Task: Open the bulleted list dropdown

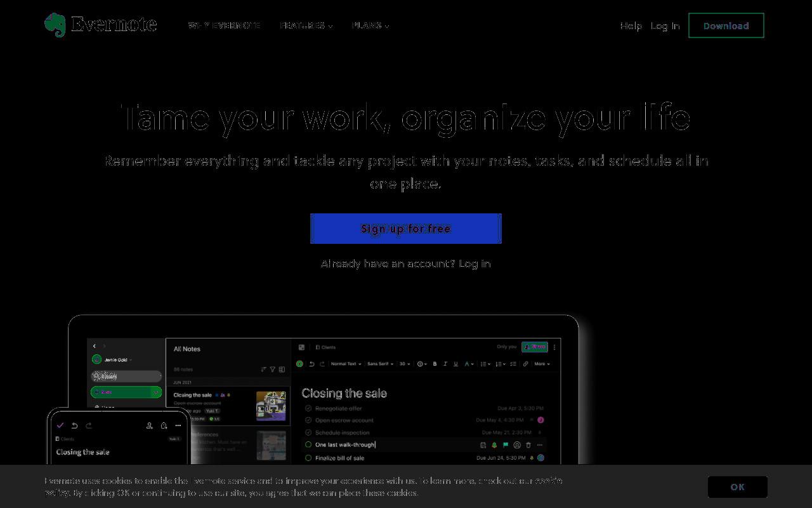Action: (485, 364)
